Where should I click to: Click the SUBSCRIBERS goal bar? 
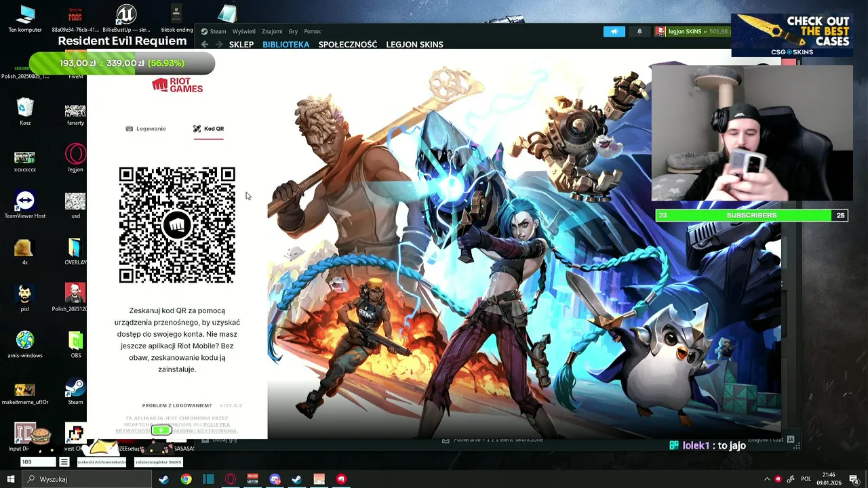[x=751, y=216]
